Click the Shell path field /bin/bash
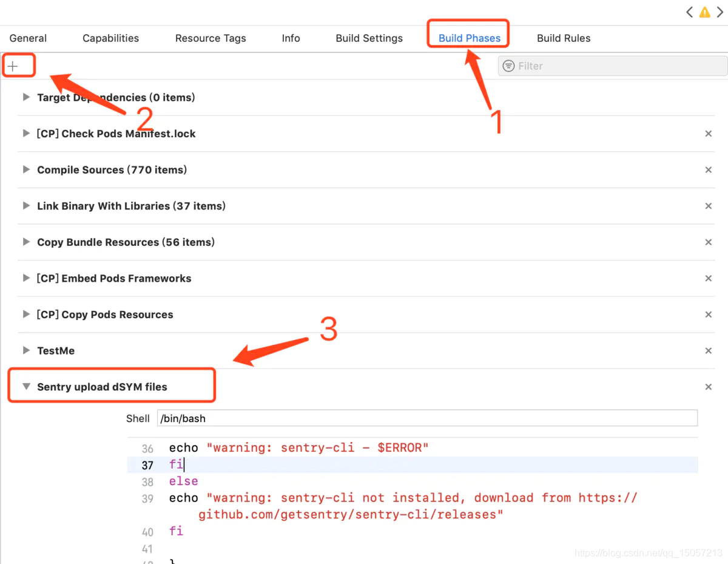Viewport: 728px width, 564px height. click(x=427, y=418)
